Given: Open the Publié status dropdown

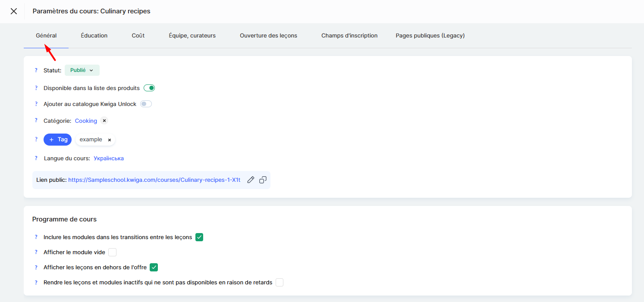Looking at the screenshot, I should click(82, 70).
